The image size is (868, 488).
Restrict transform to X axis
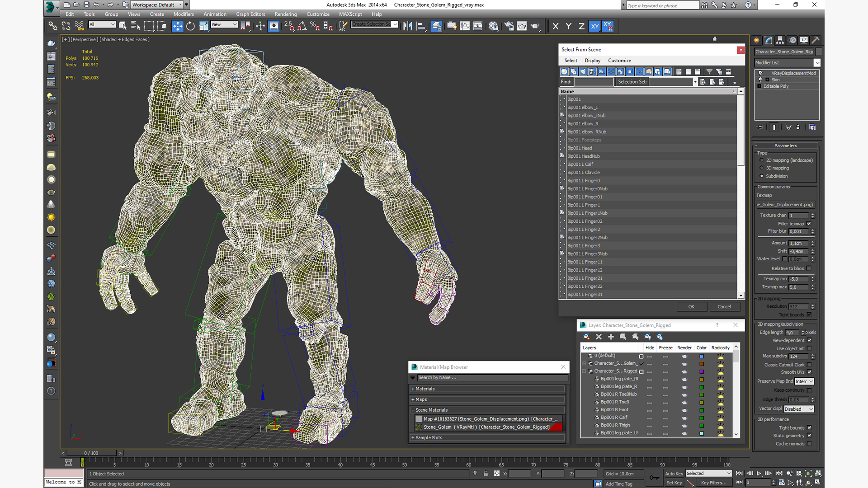click(x=556, y=26)
